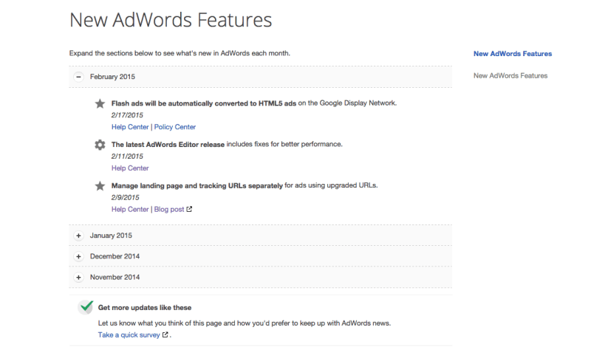591x364 pixels.
Task: Click Manage landing page and tracking URLs headline
Action: tap(197, 185)
